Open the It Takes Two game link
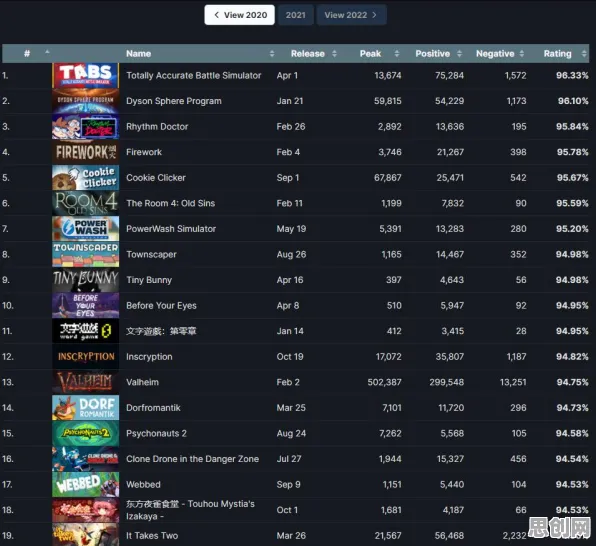 coord(152,535)
